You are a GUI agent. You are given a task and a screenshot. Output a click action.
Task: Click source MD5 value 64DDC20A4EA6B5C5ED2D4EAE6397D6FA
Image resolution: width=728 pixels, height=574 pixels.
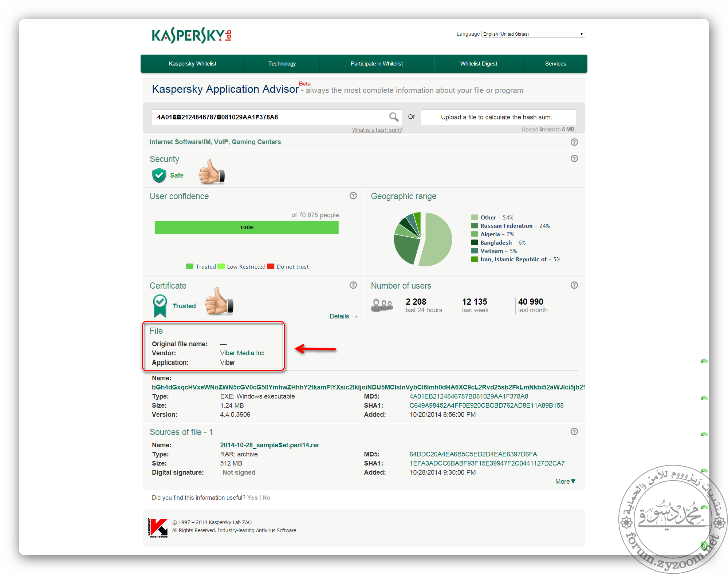click(473, 454)
